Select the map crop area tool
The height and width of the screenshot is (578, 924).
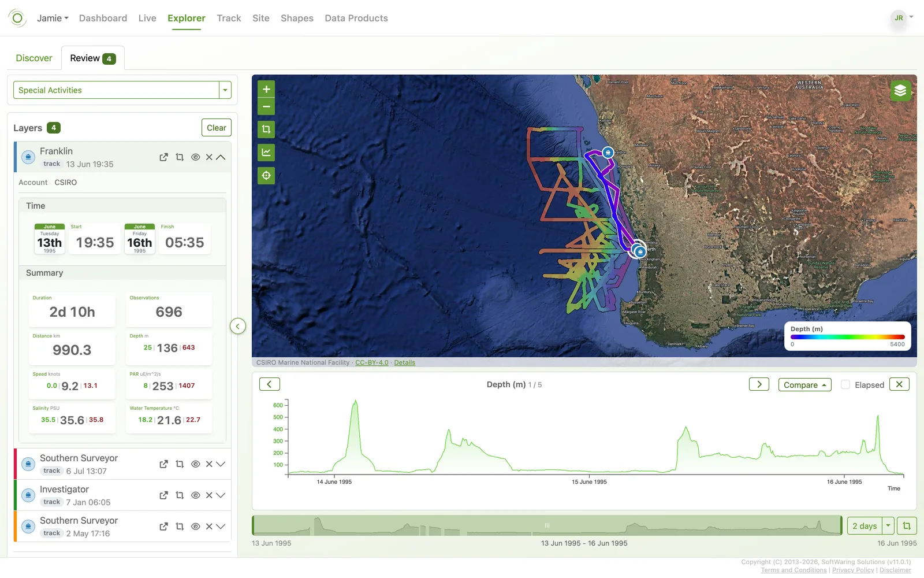point(266,129)
